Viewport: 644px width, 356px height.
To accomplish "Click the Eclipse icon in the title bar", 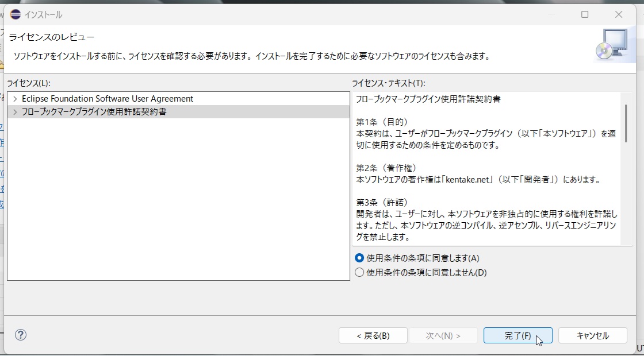I will (15, 14).
